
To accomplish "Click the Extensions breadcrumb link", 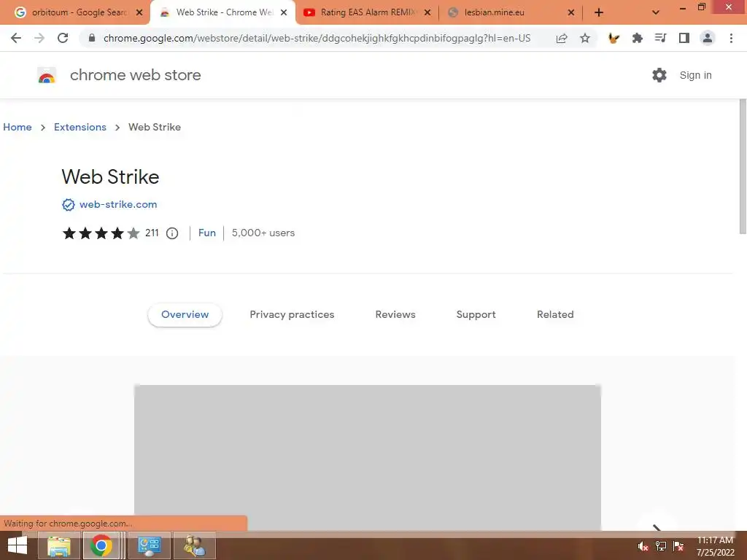I will pos(80,127).
